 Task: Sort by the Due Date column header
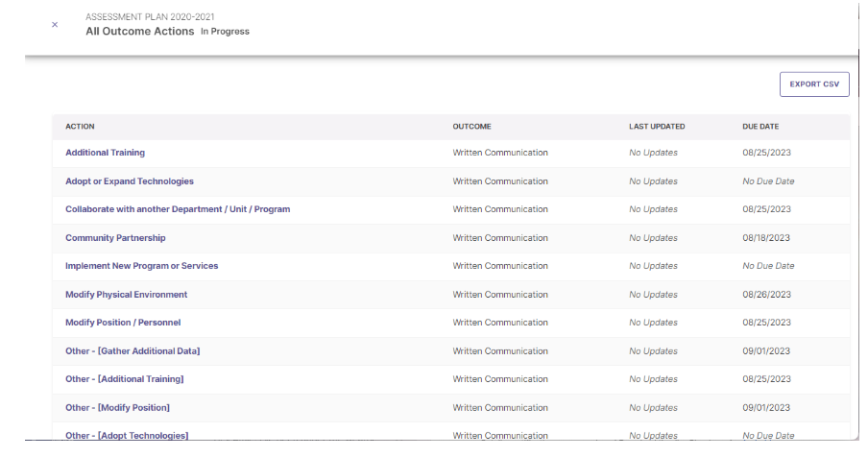[x=760, y=127]
